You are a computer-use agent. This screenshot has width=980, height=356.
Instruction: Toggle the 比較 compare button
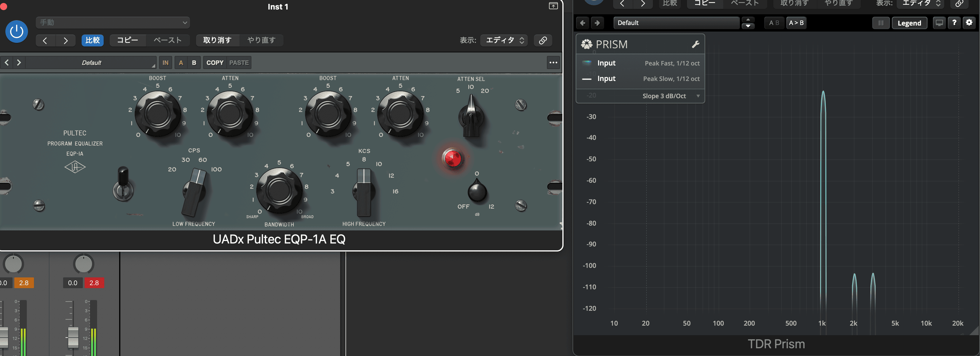coord(92,40)
